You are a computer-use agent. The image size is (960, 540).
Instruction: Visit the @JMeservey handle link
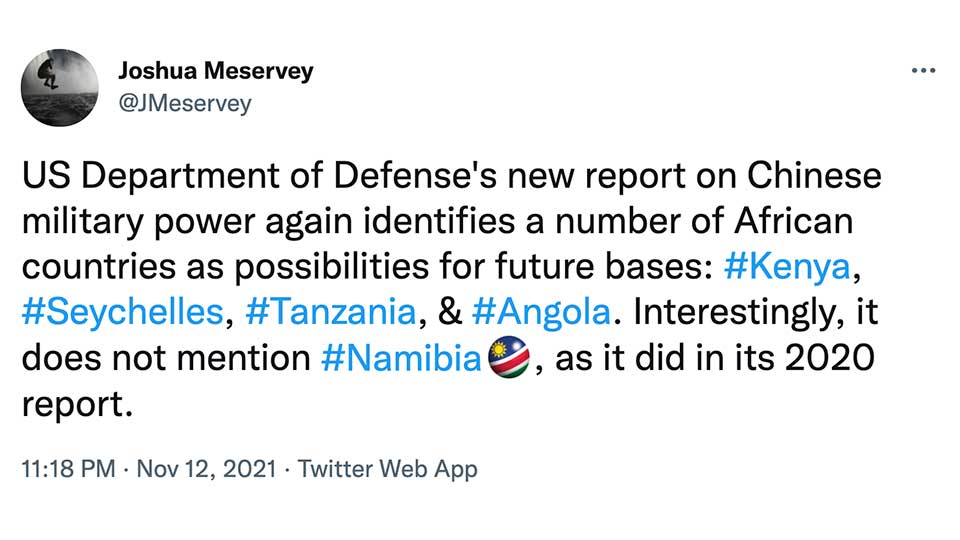pyautogui.click(x=185, y=103)
